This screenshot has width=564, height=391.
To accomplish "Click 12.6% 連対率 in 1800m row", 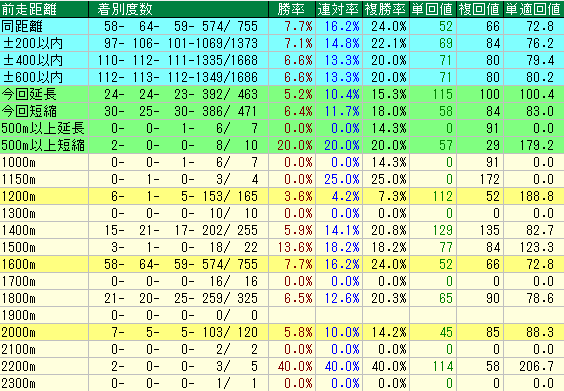I will 342,298.
